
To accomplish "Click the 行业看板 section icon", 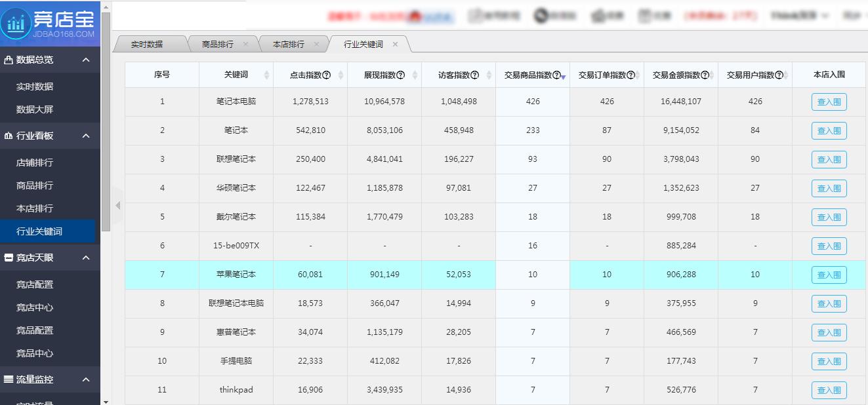I will (8, 136).
